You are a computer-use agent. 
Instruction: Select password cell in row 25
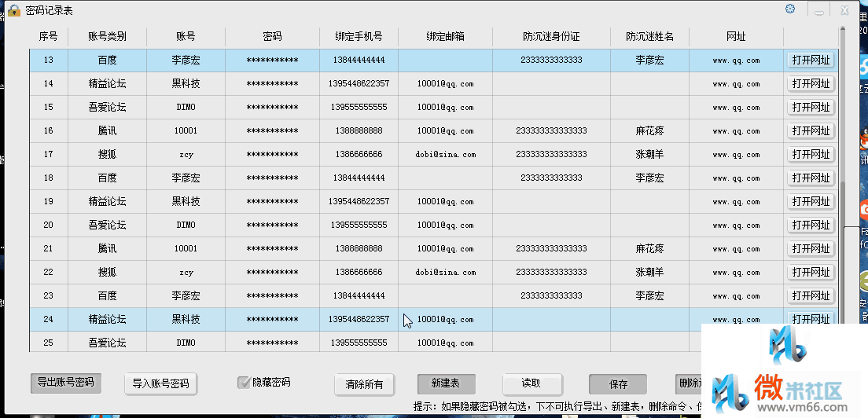tap(272, 343)
